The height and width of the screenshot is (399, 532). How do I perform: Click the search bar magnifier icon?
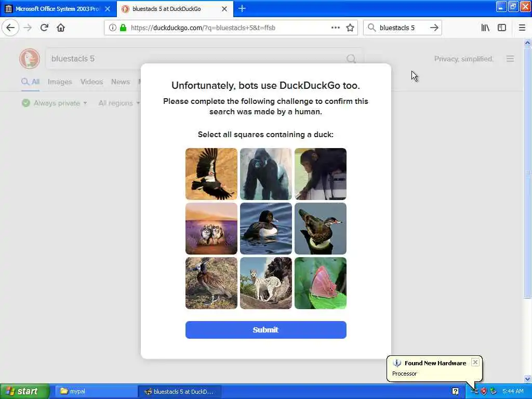(x=372, y=28)
